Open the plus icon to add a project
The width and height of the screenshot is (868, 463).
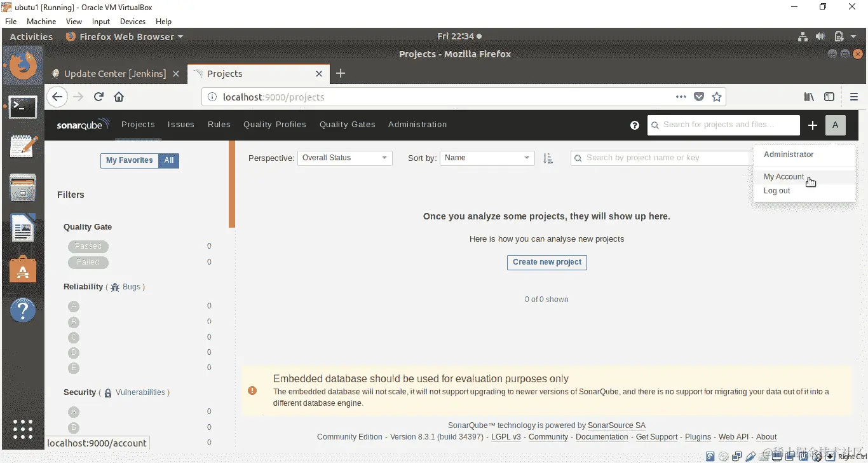pos(813,125)
